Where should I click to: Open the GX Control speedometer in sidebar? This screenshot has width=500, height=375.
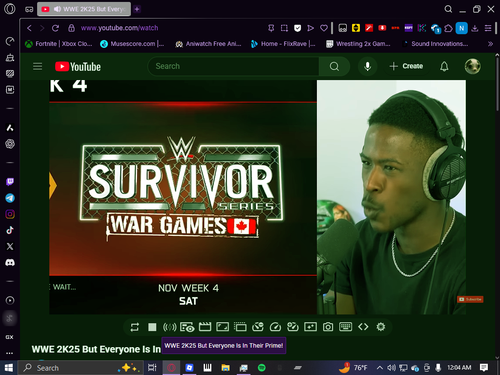10,41
